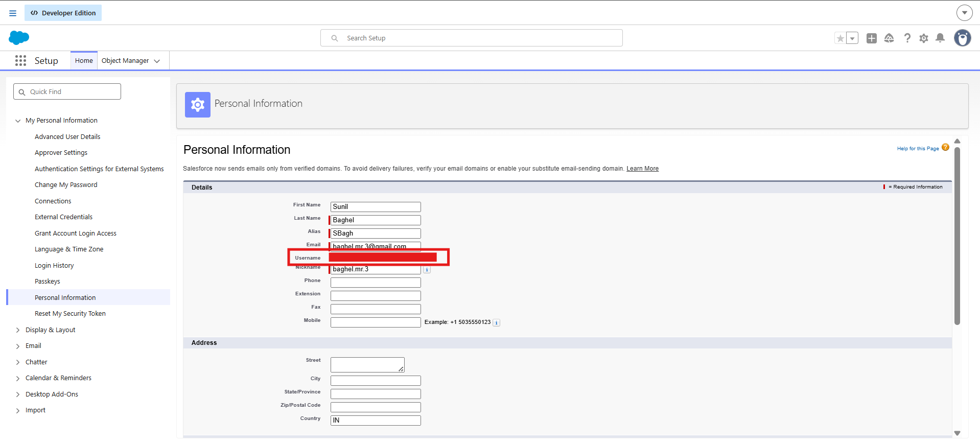
Task: Click the Extension field
Action: 376,295
